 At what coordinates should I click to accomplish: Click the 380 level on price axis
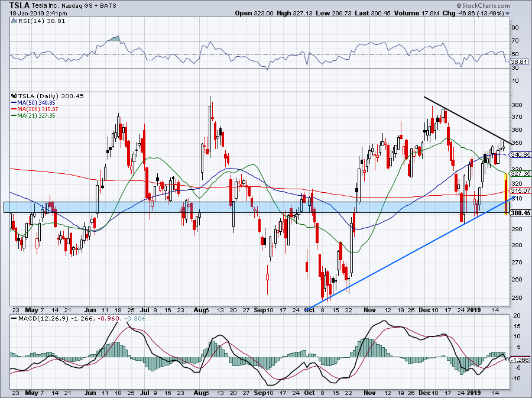517,105
